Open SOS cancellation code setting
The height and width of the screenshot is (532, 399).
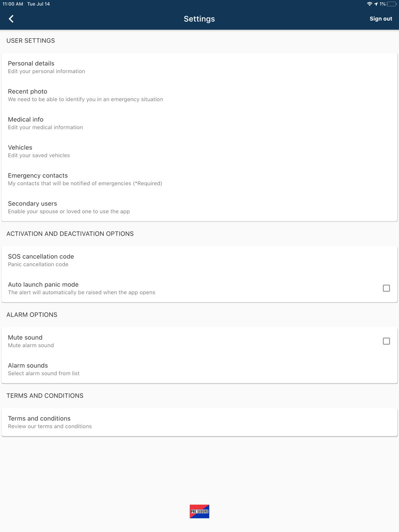tap(199, 260)
